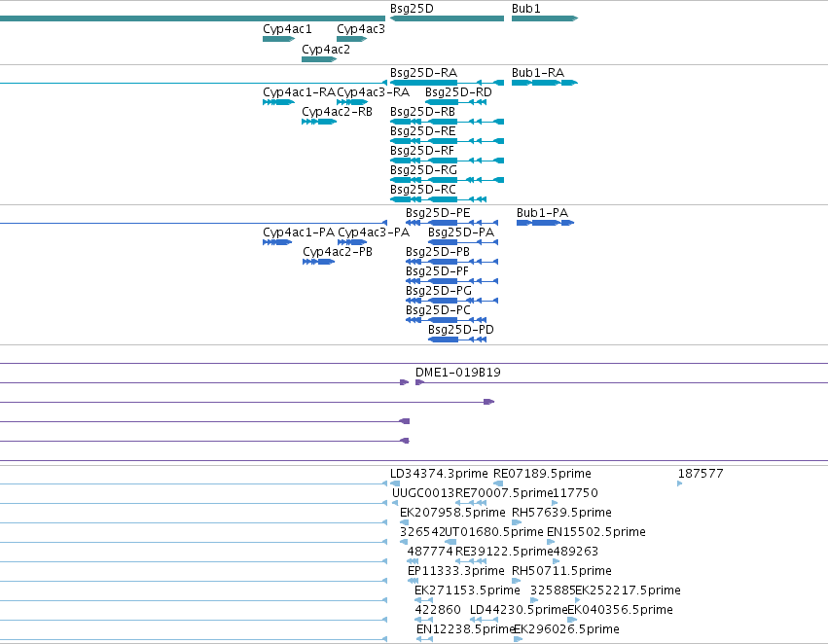Select protein Bsg25D-PA

(463, 242)
